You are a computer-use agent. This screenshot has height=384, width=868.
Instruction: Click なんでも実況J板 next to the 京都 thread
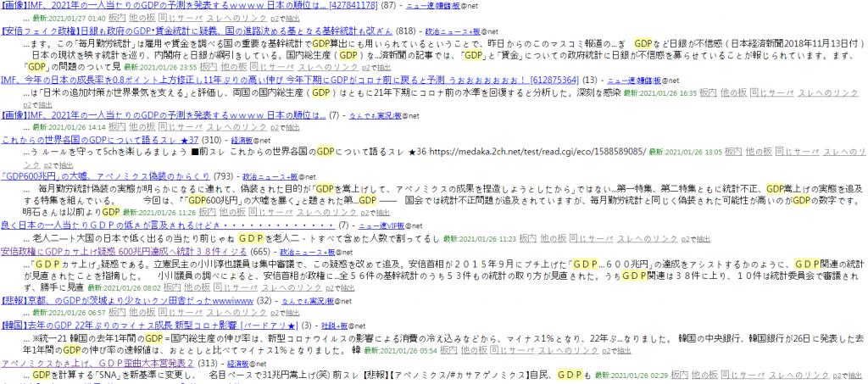pos(312,301)
